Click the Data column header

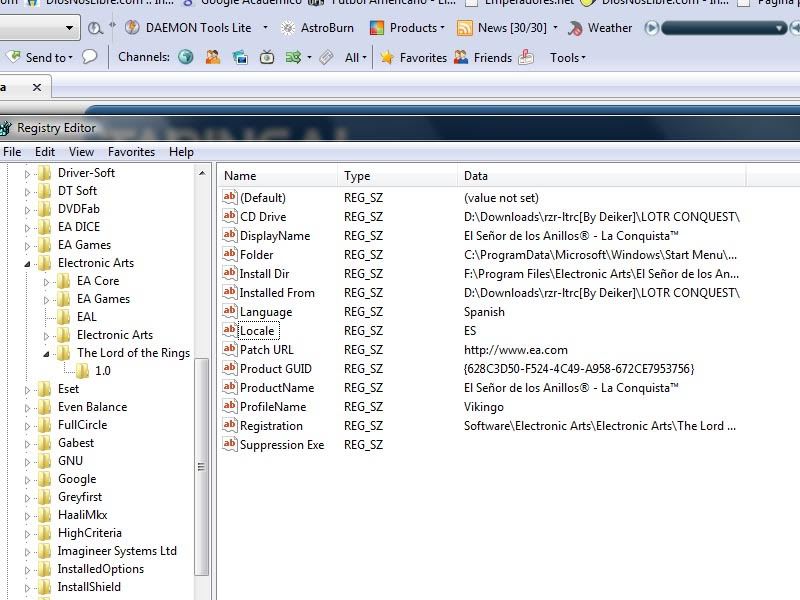pos(602,176)
